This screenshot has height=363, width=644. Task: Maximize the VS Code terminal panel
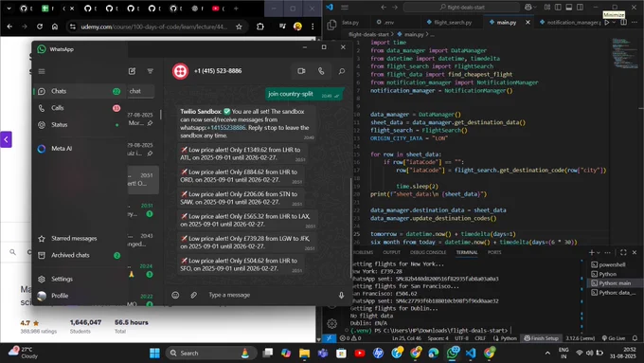(x=623, y=252)
